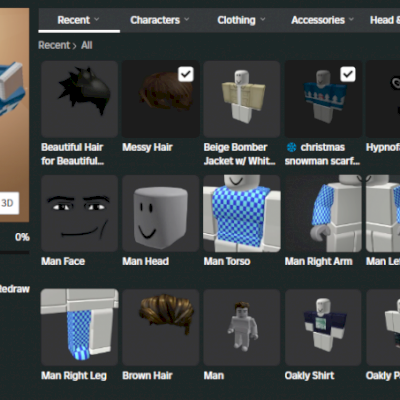Choose the Man Face item

click(x=79, y=213)
